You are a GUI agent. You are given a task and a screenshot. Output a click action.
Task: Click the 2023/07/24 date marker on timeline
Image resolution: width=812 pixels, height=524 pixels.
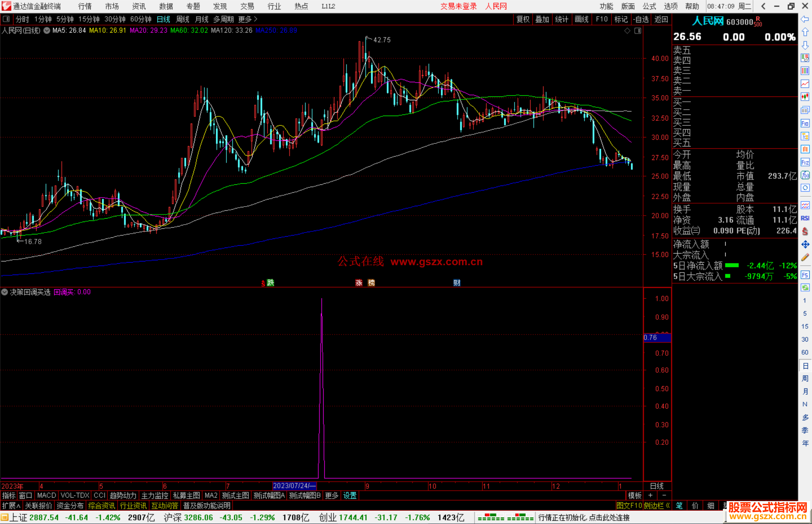294,486
